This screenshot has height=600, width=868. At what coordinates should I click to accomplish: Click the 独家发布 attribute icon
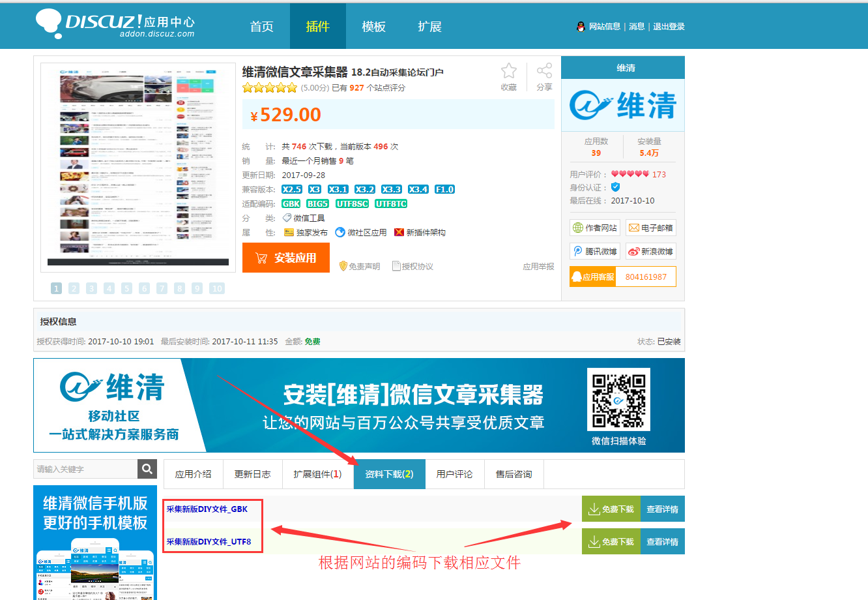(x=289, y=232)
